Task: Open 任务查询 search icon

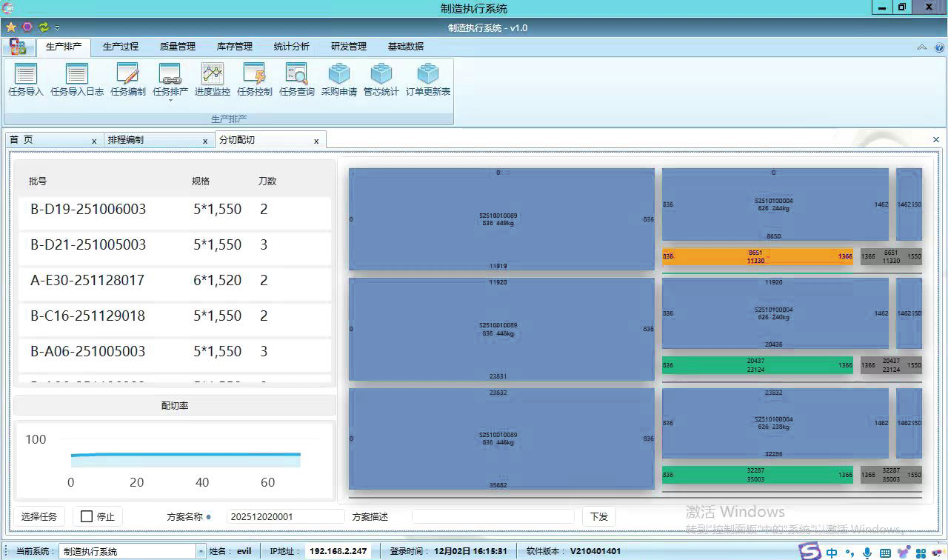Action: pyautogui.click(x=297, y=75)
